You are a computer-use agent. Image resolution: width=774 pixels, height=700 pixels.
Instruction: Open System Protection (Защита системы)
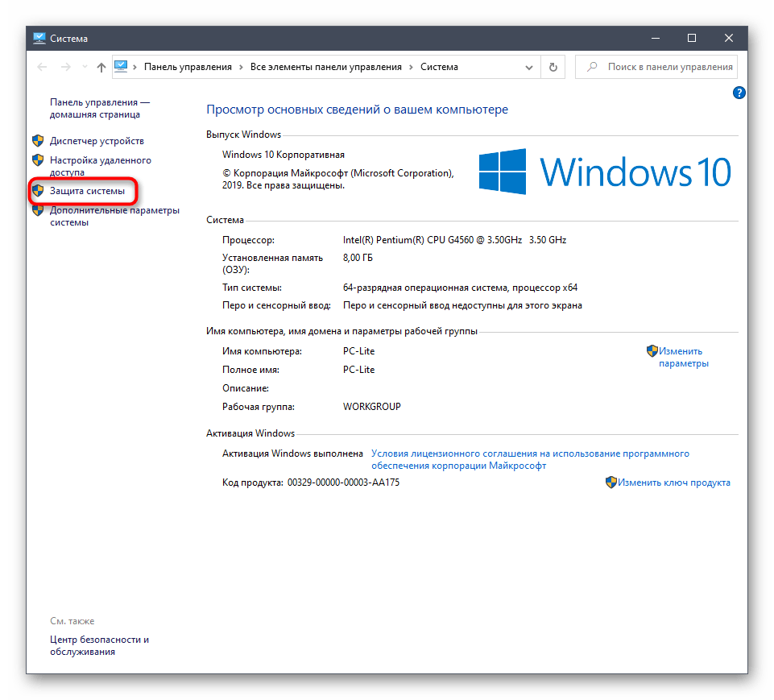pos(87,191)
